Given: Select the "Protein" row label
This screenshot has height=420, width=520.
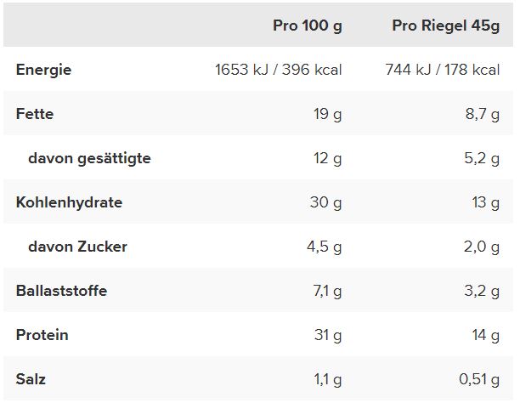Looking at the screenshot, I should 42,335.
